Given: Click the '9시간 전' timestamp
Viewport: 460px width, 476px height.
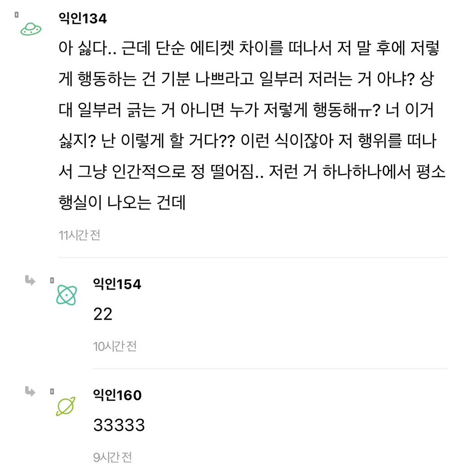Looking at the screenshot, I should click(x=112, y=458).
